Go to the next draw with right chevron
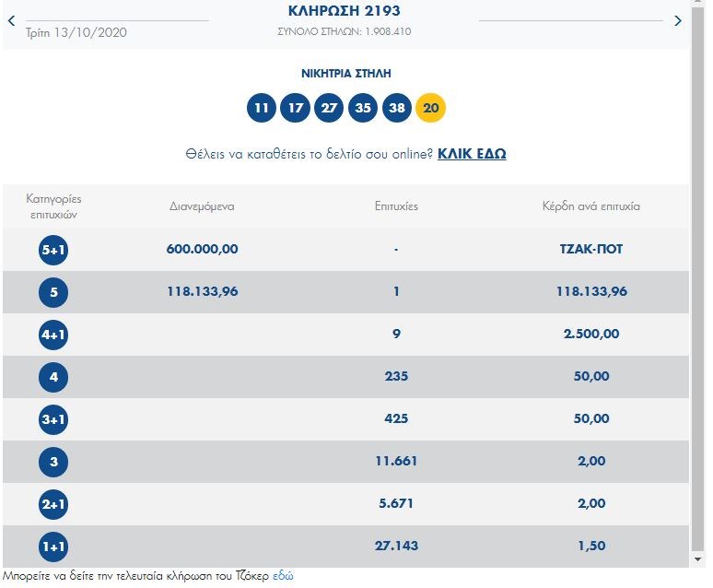 click(x=678, y=21)
